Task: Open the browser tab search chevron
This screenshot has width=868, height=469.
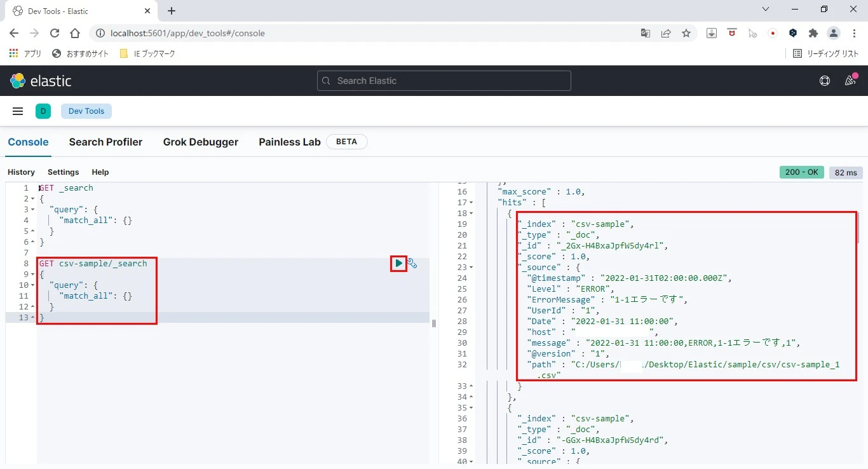Action: coord(766,10)
